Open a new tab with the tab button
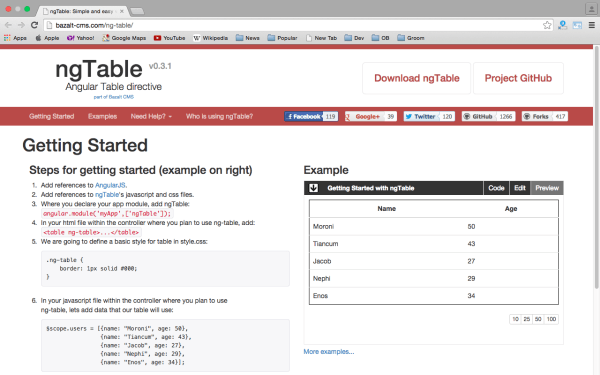 (x=137, y=11)
